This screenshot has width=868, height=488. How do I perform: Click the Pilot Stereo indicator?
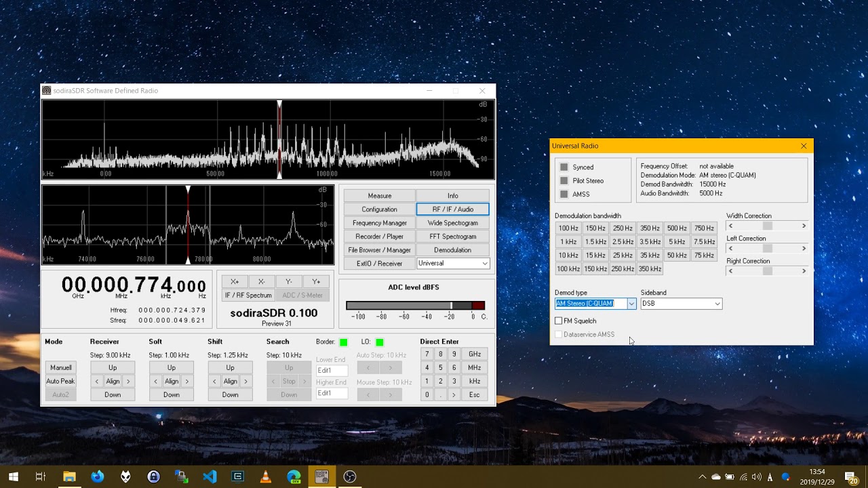(564, 181)
